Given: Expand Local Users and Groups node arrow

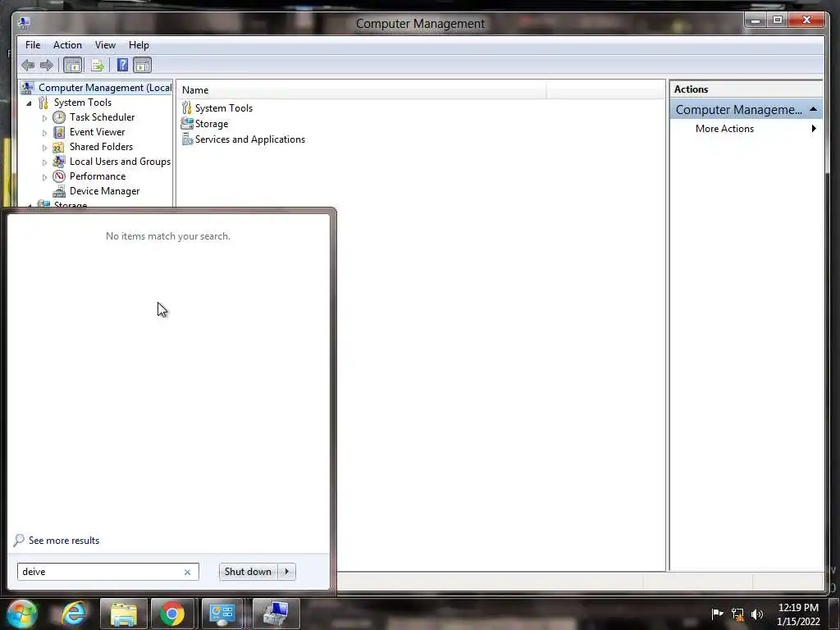Looking at the screenshot, I should pyautogui.click(x=44, y=162).
